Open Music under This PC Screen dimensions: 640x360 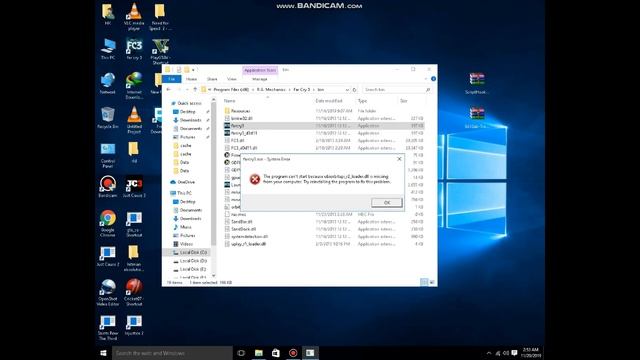[x=186, y=227]
